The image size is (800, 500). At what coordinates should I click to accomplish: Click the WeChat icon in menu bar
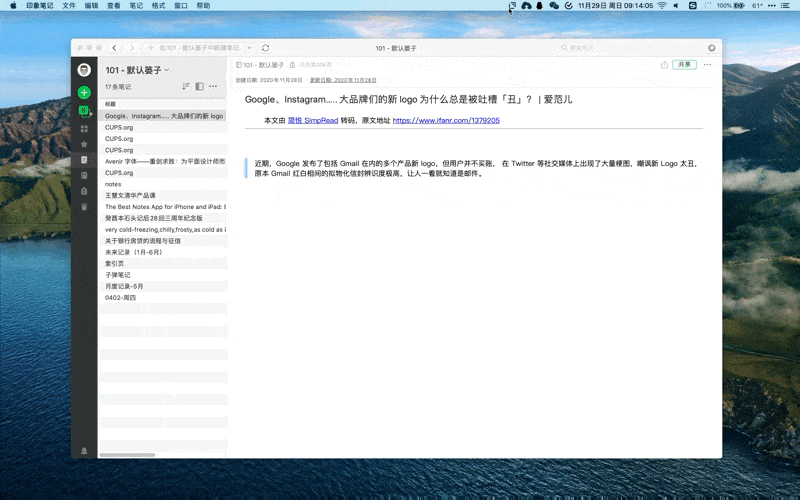tap(554, 6)
